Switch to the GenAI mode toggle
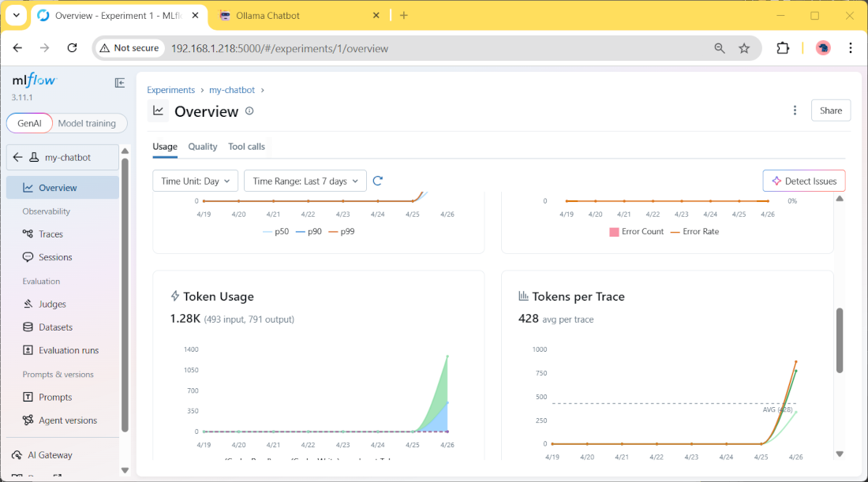This screenshot has width=868, height=482. [x=29, y=123]
